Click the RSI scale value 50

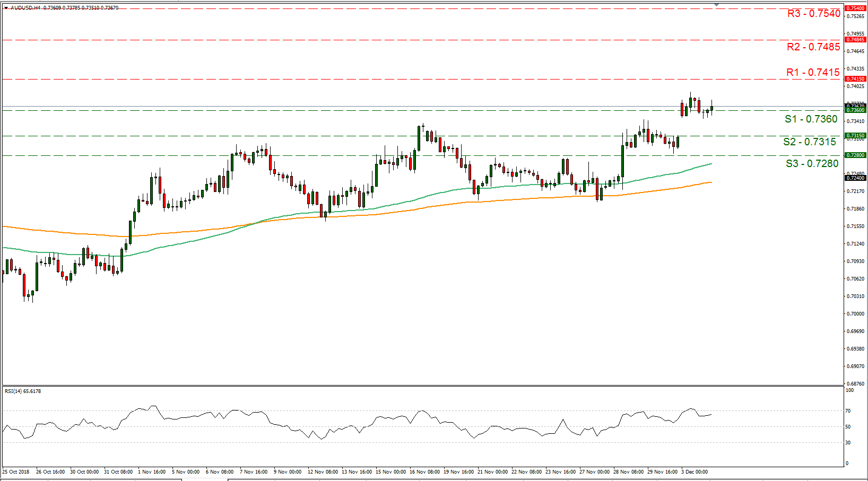pos(848,427)
